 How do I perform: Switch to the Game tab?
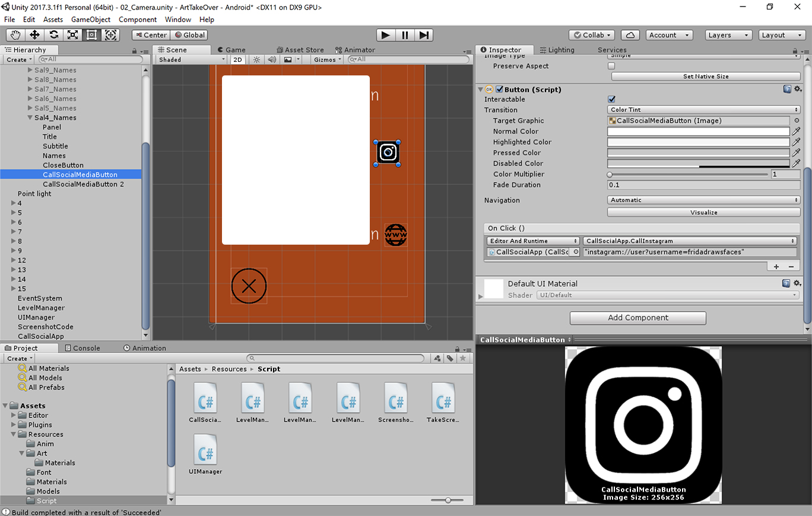click(x=231, y=50)
